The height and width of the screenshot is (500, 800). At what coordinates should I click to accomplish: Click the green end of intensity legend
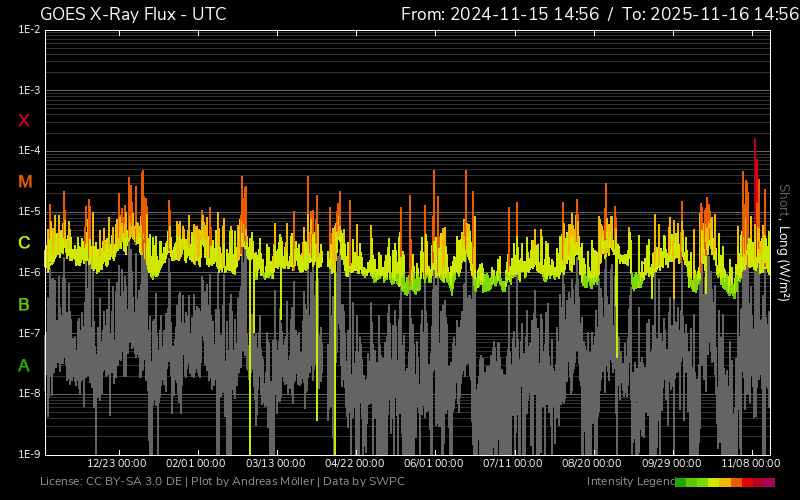click(x=682, y=482)
